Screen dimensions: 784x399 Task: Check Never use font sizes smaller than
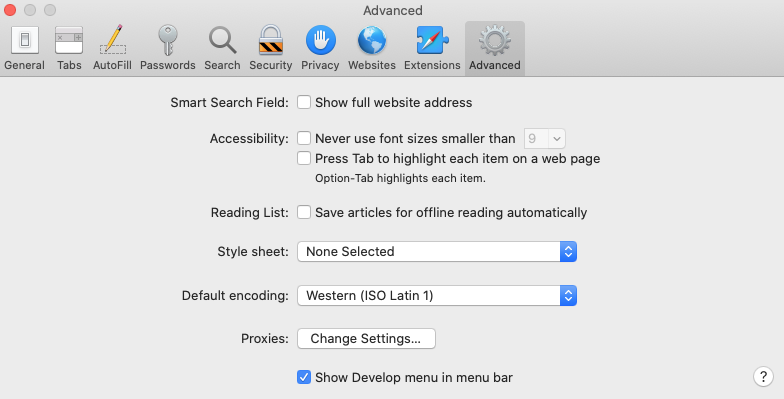304,138
